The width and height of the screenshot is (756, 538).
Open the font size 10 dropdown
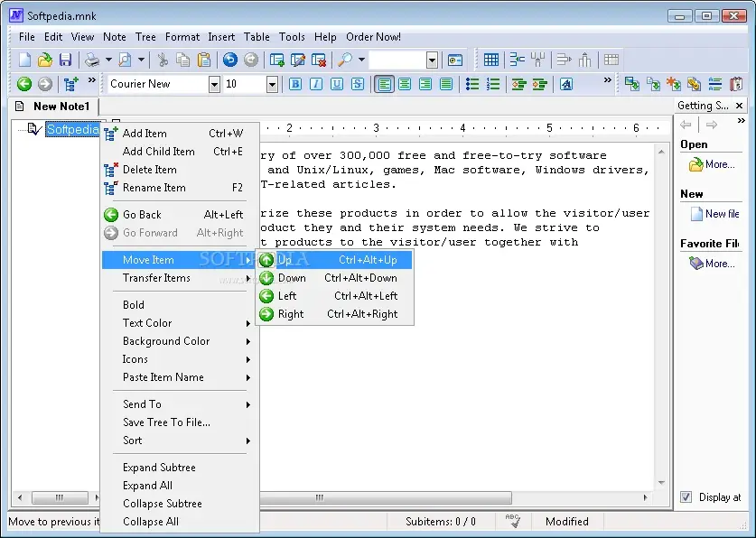273,84
